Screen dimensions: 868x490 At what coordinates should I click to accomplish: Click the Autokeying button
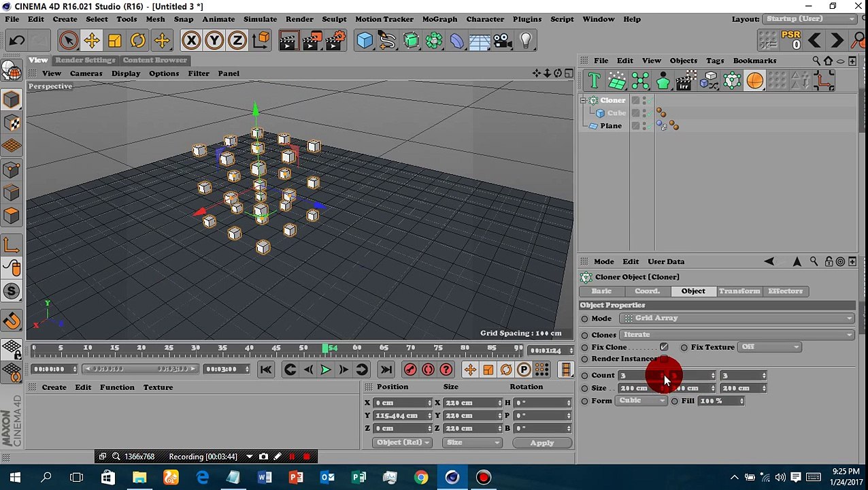click(x=428, y=370)
